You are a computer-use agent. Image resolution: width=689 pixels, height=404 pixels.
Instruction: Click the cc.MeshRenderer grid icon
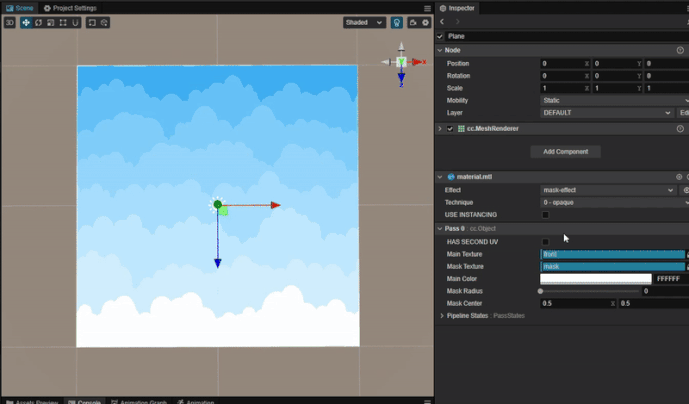point(461,128)
